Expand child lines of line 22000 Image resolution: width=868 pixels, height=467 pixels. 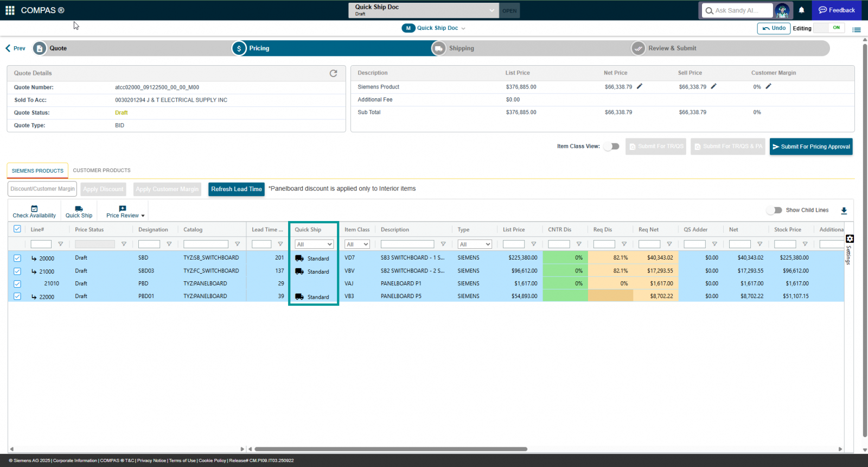(x=34, y=297)
